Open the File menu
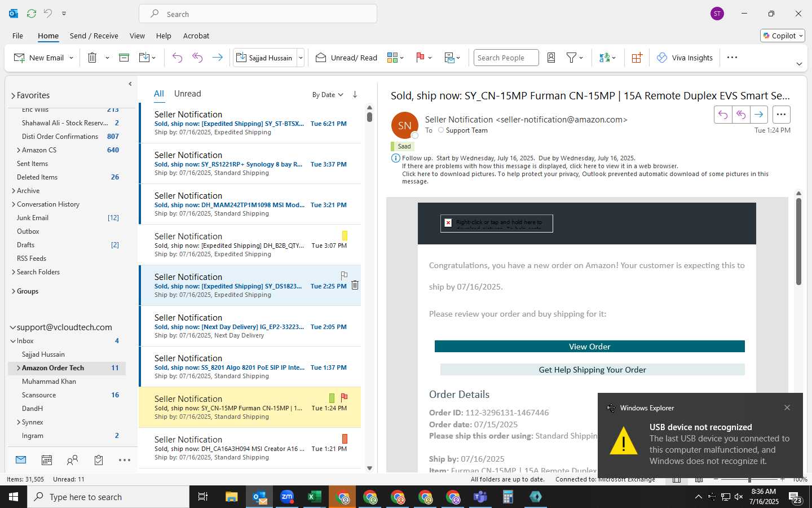This screenshot has height=508, width=812. tap(17, 36)
